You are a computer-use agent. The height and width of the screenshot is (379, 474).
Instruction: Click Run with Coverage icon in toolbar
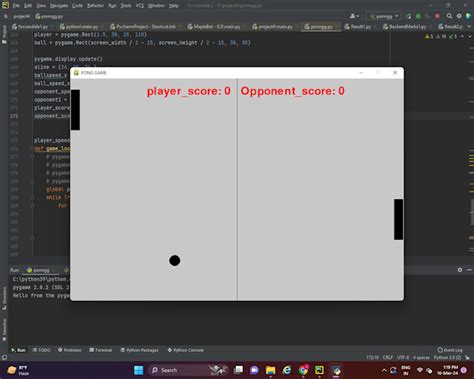pos(428,16)
